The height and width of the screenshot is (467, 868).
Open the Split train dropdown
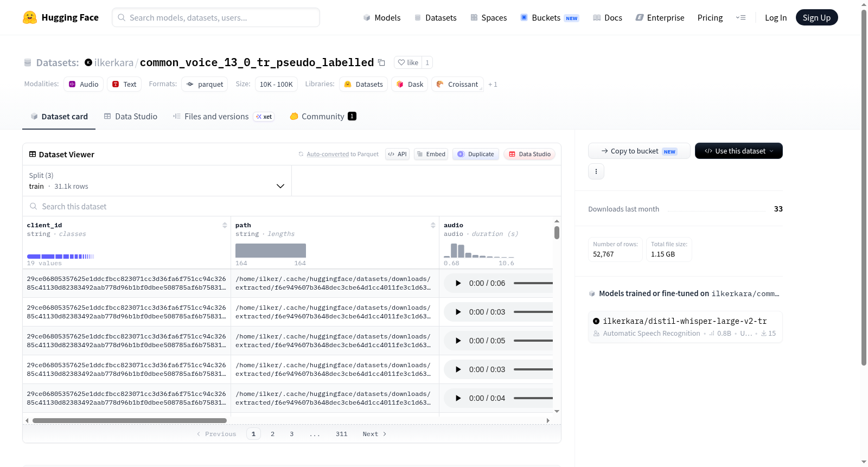click(157, 181)
